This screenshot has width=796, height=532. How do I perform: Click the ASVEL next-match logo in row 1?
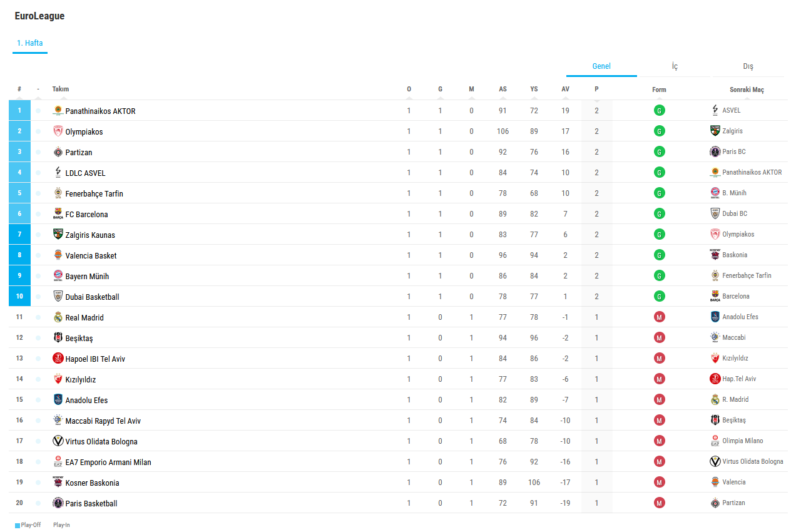[715, 110]
